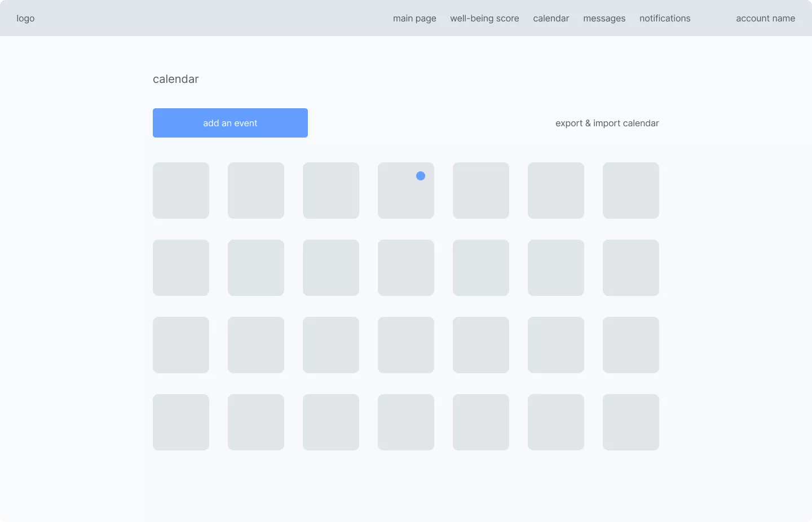
Task: View notifications from the top nav
Action: (665, 18)
